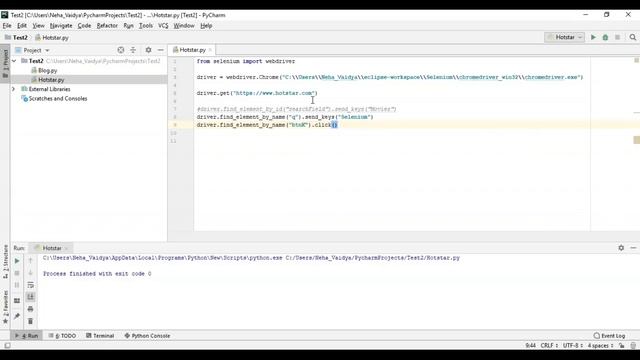
Task: Click up arrow in Run panel
Action: tap(30, 260)
